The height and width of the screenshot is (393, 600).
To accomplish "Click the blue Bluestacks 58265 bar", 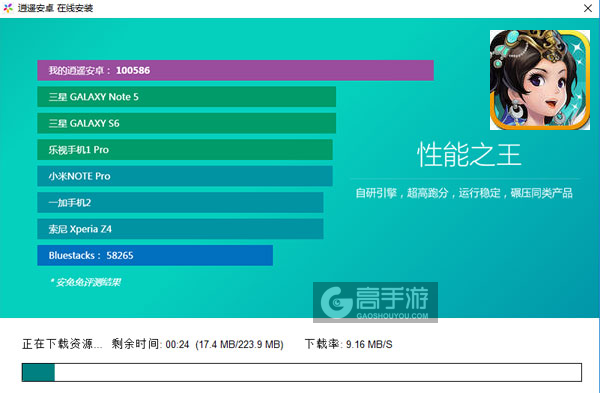I will pyautogui.click(x=155, y=255).
